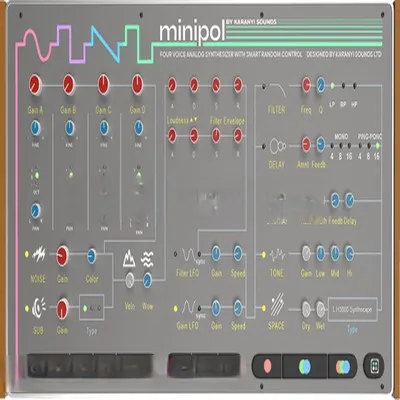Image resolution: width=400 pixels, height=400 pixels.
Task: Select the HP filter type
Action: point(355,86)
